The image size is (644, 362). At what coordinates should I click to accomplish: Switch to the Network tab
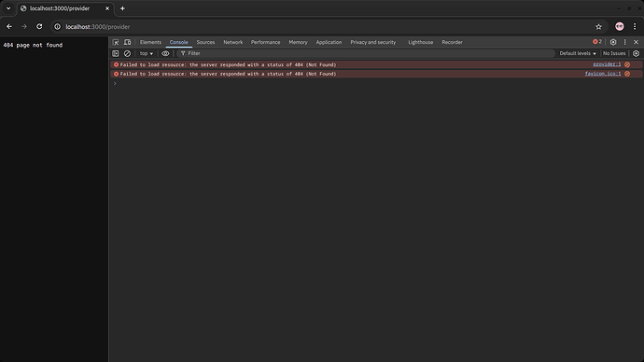coord(233,42)
